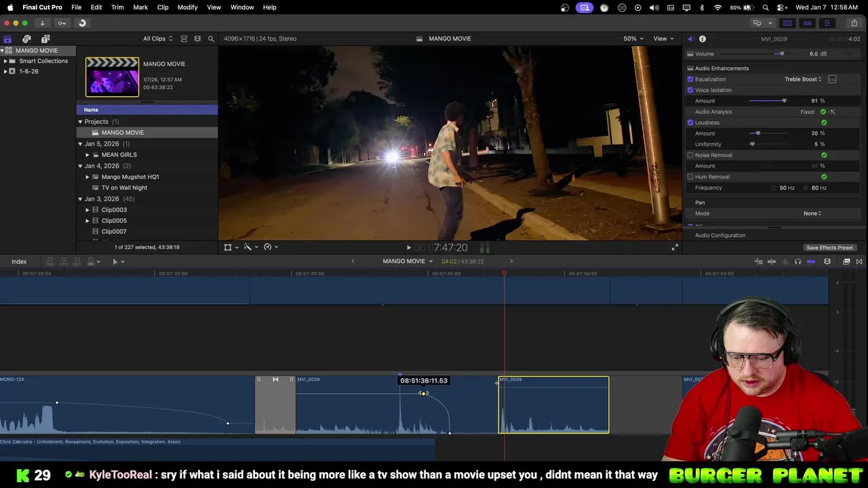Click the Share export icon
The height and width of the screenshot is (488, 868).
854,23
